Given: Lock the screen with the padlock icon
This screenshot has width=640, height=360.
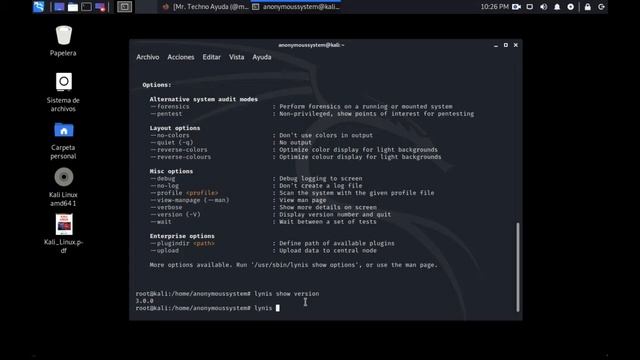Looking at the screenshot, I should click(x=587, y=7).
